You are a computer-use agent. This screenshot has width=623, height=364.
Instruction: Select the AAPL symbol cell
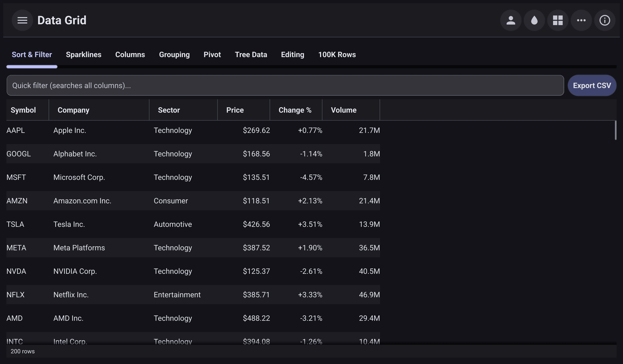tap(27, 130)
